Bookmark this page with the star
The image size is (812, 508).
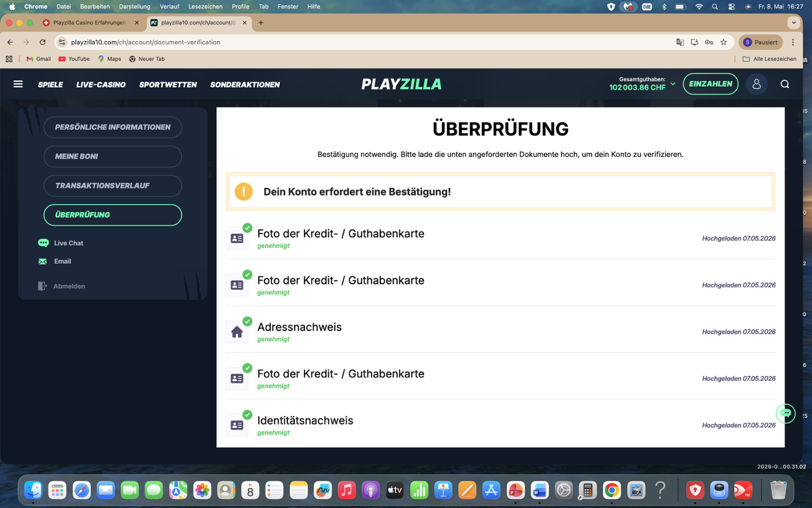pyautogui.click(x=724, y=42)
